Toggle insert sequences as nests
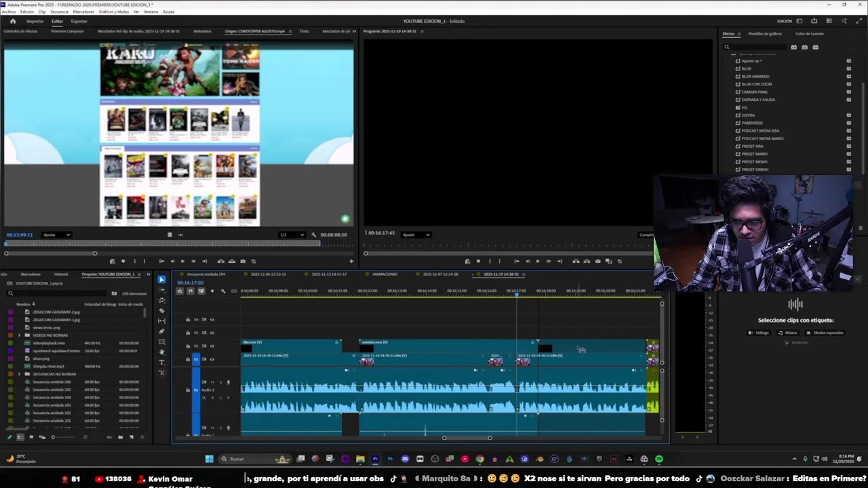The height and width of the screenshot is (488, 868). pyautogui.click(x=180, y=291)
